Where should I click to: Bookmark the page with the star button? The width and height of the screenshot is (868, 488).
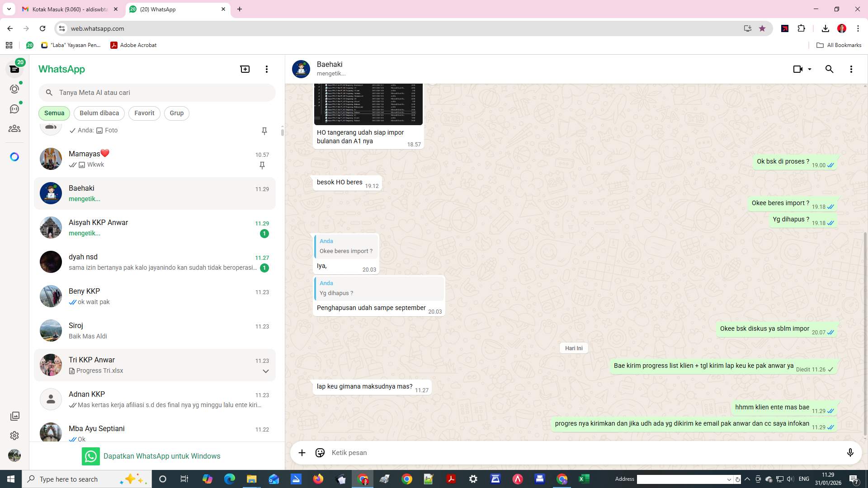(762, 28)
